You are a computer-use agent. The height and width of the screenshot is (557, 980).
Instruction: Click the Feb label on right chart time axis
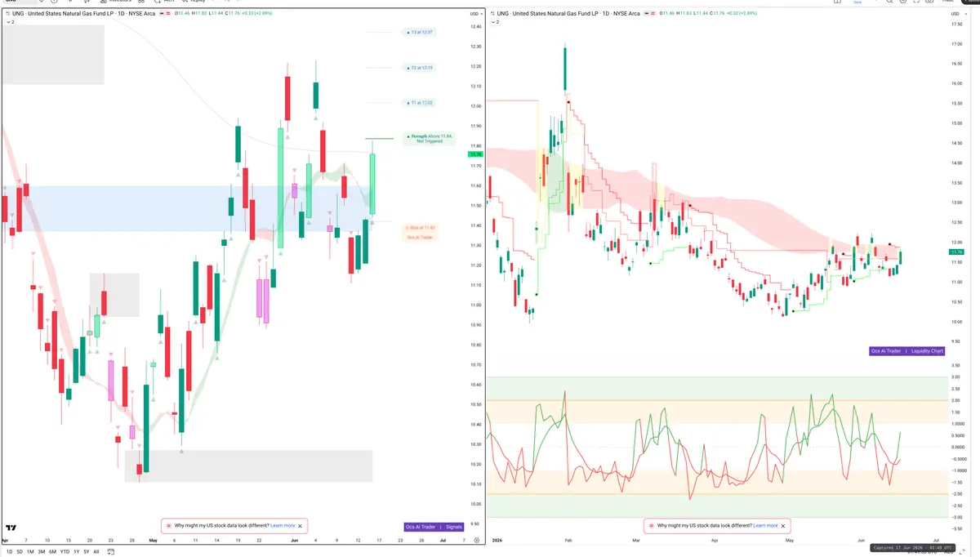coord(568,541)
